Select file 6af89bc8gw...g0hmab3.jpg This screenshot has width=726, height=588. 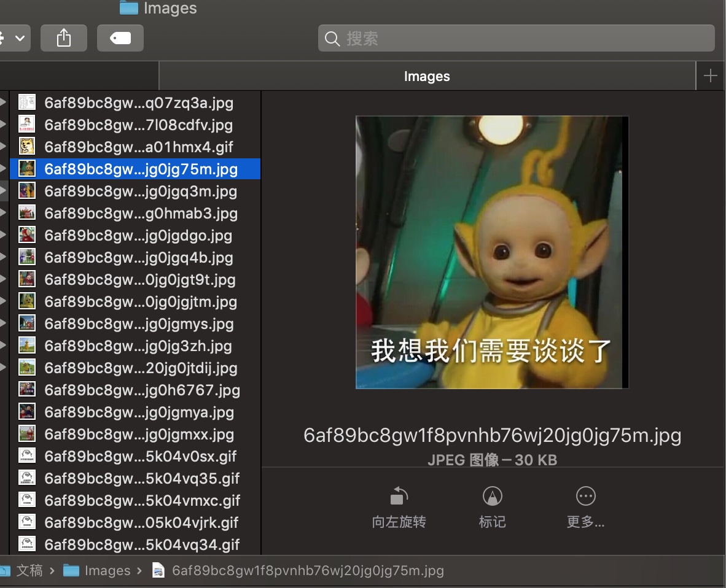135,213
